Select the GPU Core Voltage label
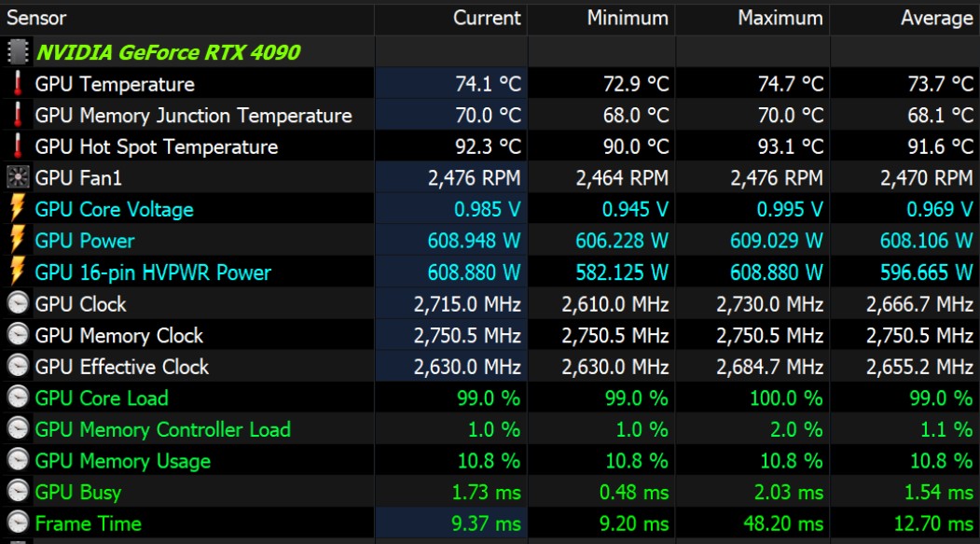980x544 pixels. pyautogui.click(x=115, y=209)
